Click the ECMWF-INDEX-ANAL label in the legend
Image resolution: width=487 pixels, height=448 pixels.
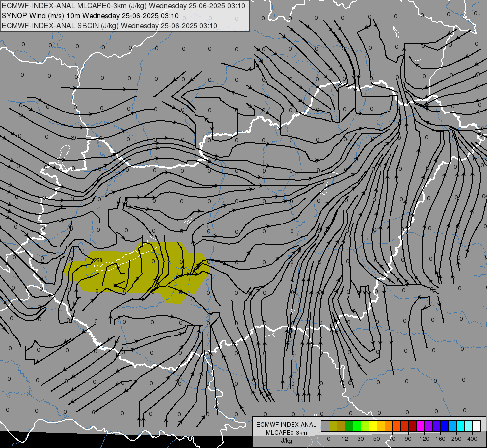click(x=286, y=425)
